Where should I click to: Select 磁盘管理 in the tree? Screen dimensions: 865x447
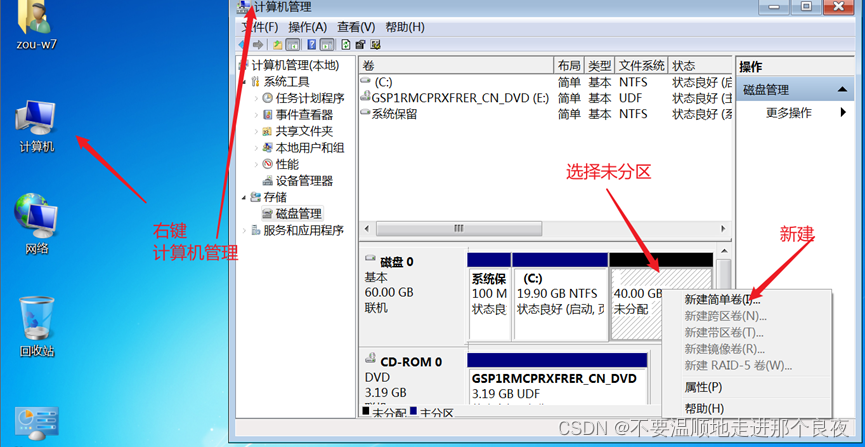click(x=298, y=214)
